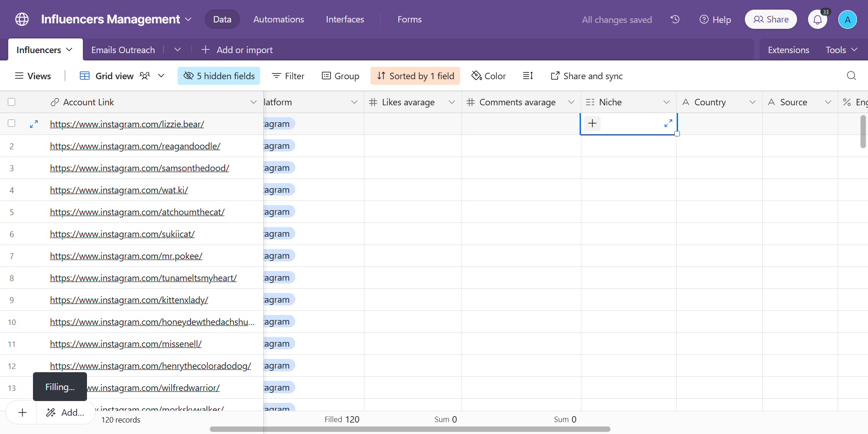This screenshot has height=434, width=868.
Task: Open the base history clock icon
Action: (x=675, y=19)
